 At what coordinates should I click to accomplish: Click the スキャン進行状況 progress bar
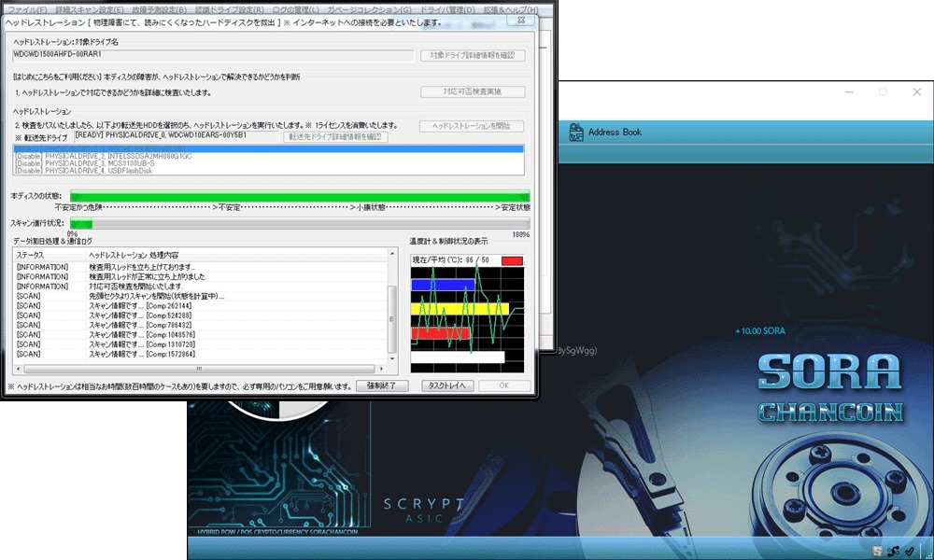tap(300, 223)
